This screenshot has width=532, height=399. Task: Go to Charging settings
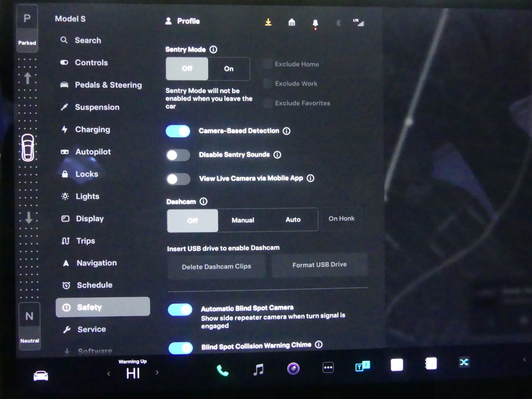click(x=92, y=130)
